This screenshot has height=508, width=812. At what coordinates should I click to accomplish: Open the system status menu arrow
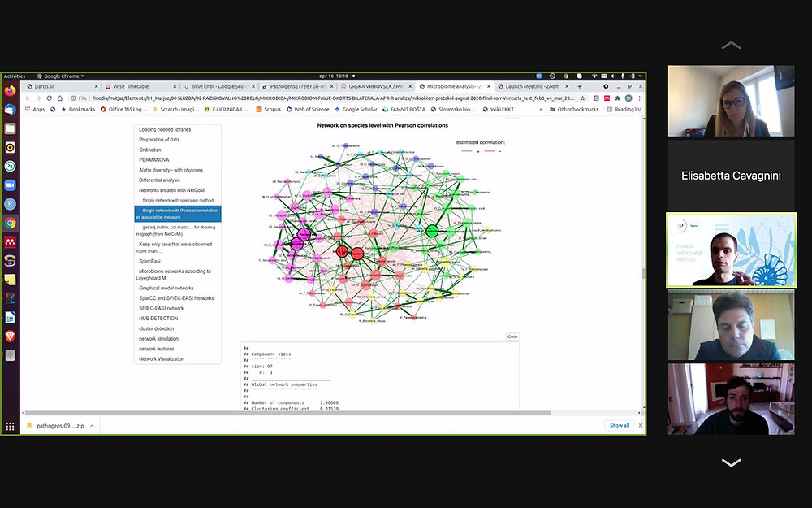pos(640,76)
